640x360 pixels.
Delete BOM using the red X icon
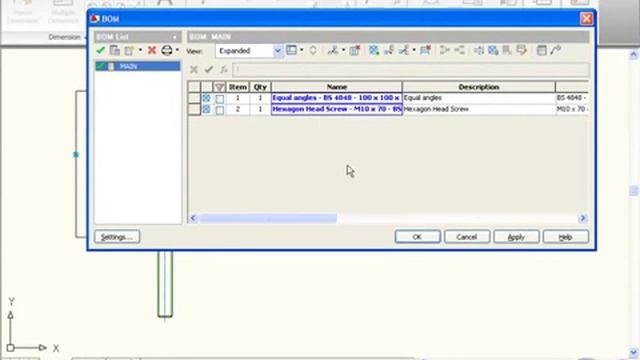(x=152, y=50)
